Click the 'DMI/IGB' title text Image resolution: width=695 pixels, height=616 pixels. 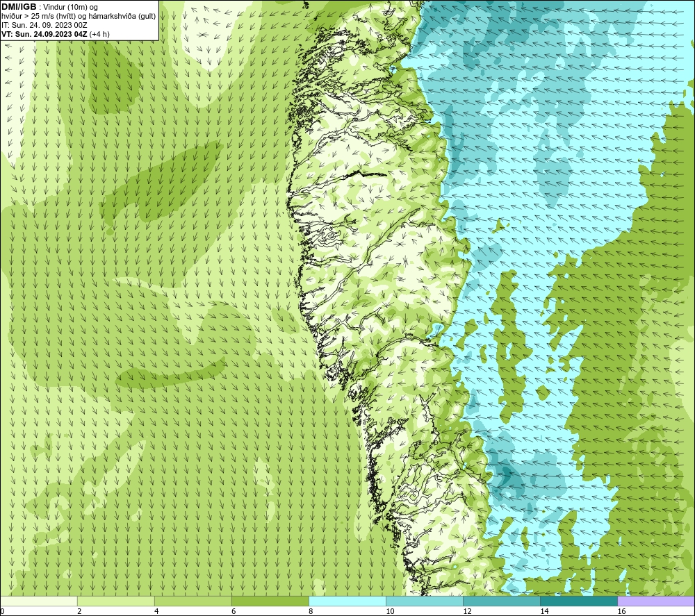click(19, 7)
